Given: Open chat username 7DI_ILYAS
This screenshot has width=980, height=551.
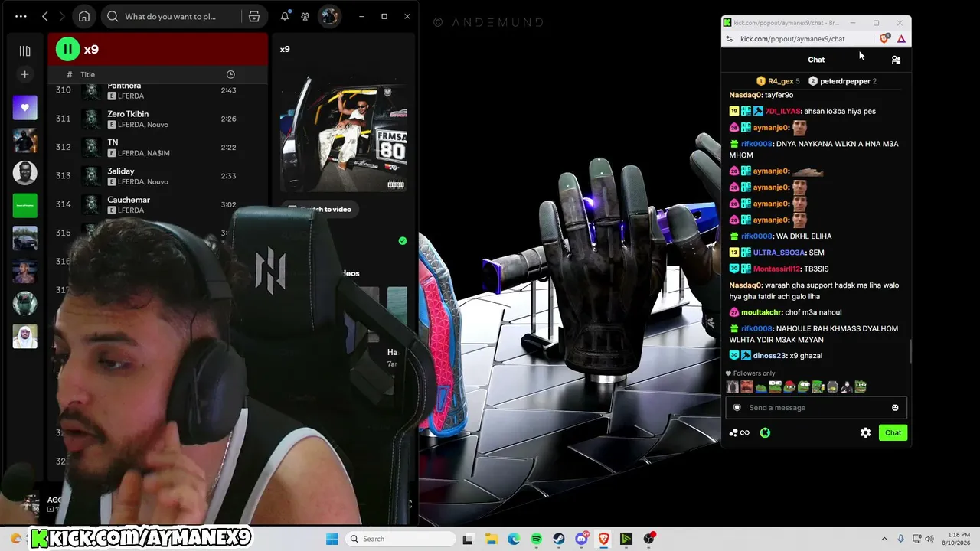Looking at the screenshot, I should coord(782,111).
